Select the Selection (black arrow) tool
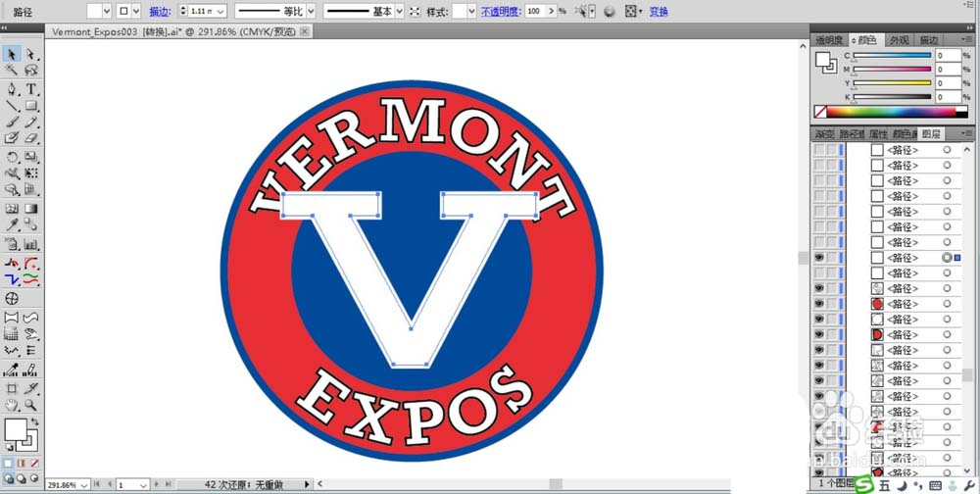980x494 pixels. 12,55
